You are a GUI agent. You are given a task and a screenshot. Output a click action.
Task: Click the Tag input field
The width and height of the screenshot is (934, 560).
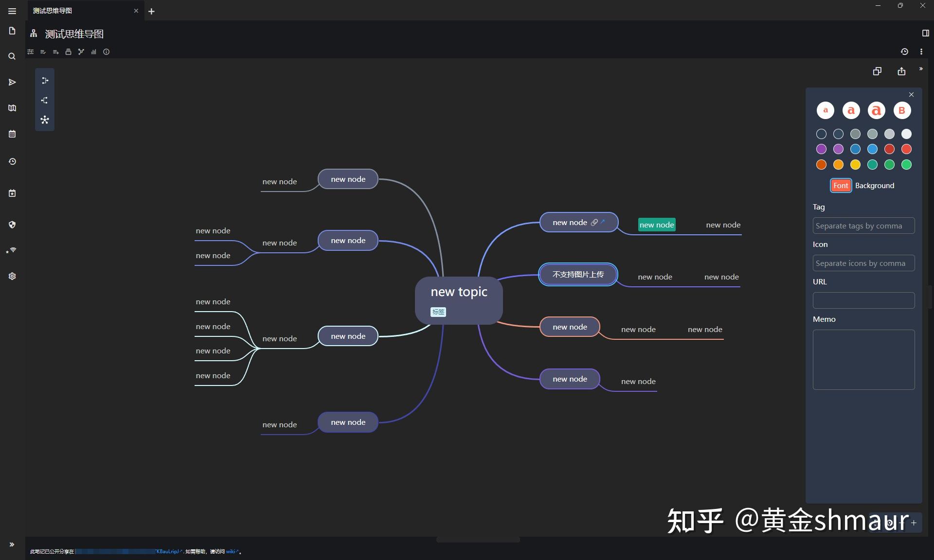[863, 226]
